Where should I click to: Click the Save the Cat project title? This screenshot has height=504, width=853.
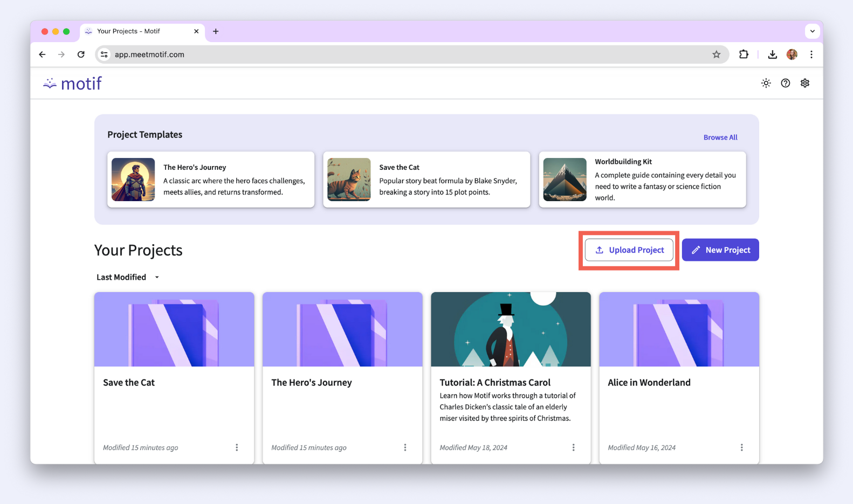(x=129, y=382)
